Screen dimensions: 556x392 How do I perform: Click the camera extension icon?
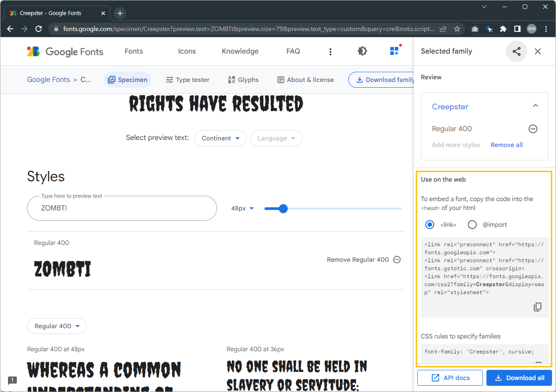click(x=475, y=29)
